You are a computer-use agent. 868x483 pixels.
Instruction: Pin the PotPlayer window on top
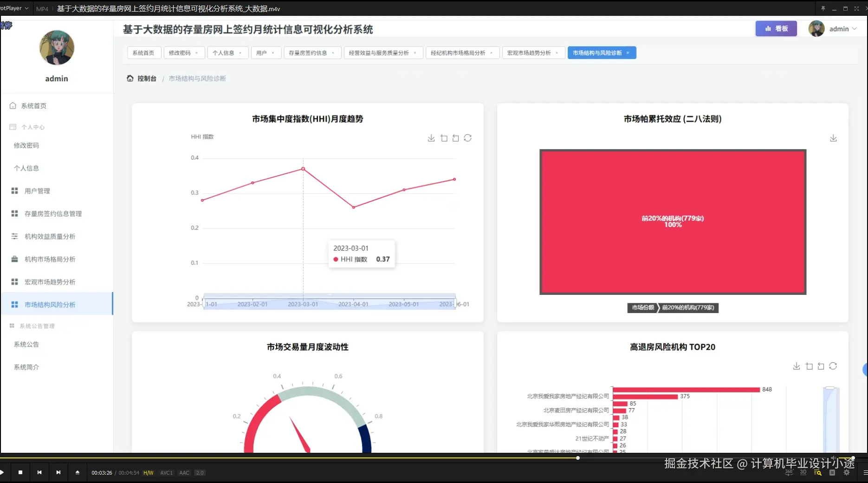[823, 8]
